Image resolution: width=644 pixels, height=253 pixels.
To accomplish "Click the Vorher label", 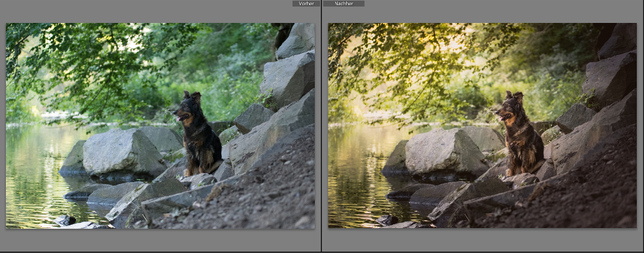I will pos(306,3).
